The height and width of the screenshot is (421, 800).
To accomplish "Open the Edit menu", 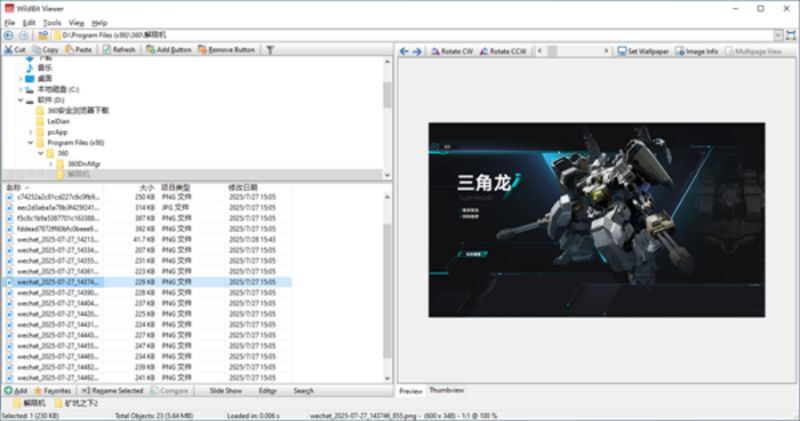I will point(29,23).
